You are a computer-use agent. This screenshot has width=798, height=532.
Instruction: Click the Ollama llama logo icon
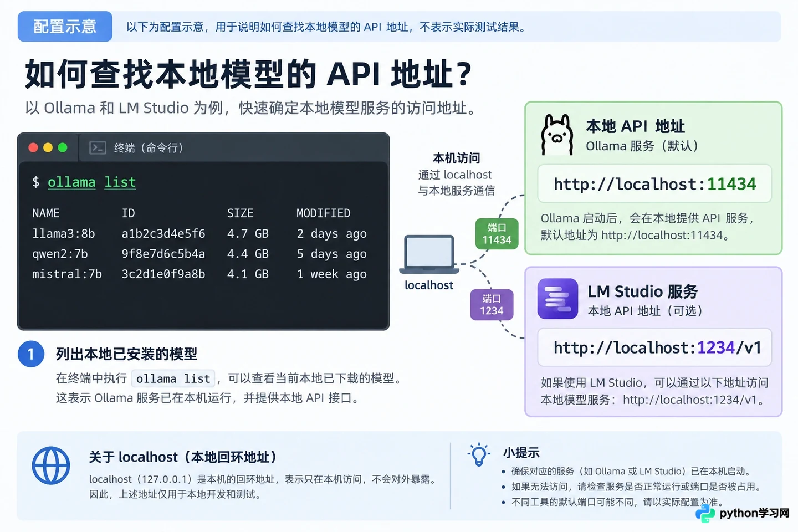coord(557,135)
